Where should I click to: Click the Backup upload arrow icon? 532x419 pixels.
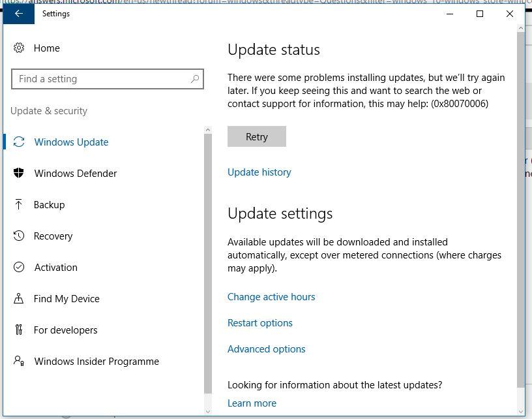19,205
